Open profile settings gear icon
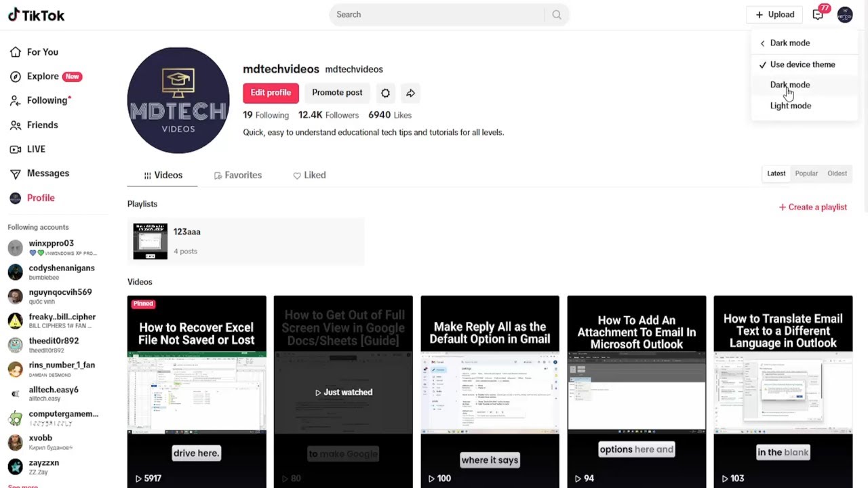Viewport: 868px width, 488px height. [x=385, y=93]
